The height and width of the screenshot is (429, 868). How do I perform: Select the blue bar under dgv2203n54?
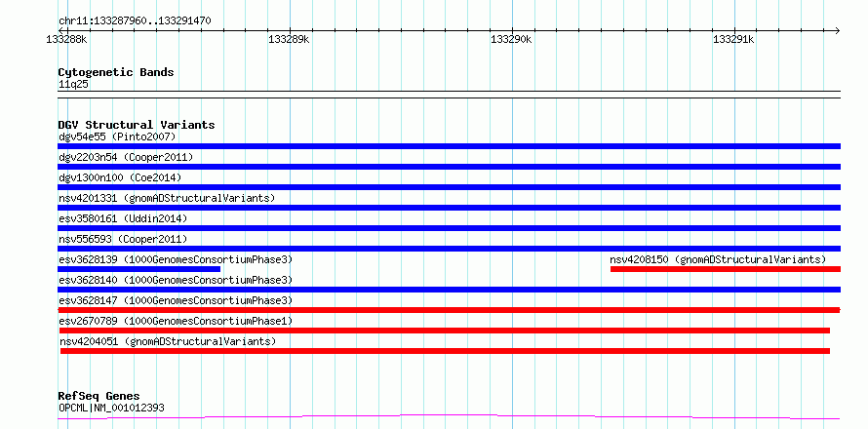[449, 167]
